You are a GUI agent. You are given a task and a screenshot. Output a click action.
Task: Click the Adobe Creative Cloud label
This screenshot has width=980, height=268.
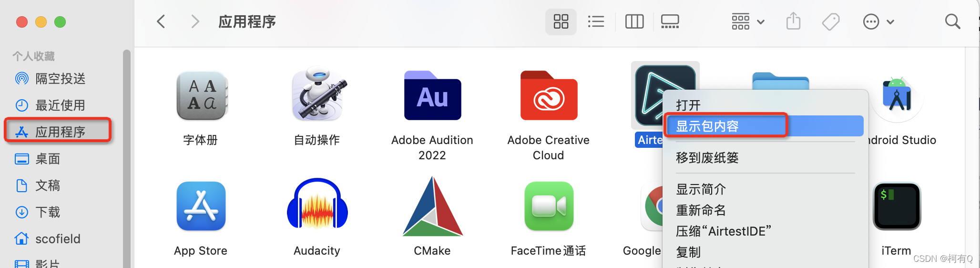(x=549, y=147)
